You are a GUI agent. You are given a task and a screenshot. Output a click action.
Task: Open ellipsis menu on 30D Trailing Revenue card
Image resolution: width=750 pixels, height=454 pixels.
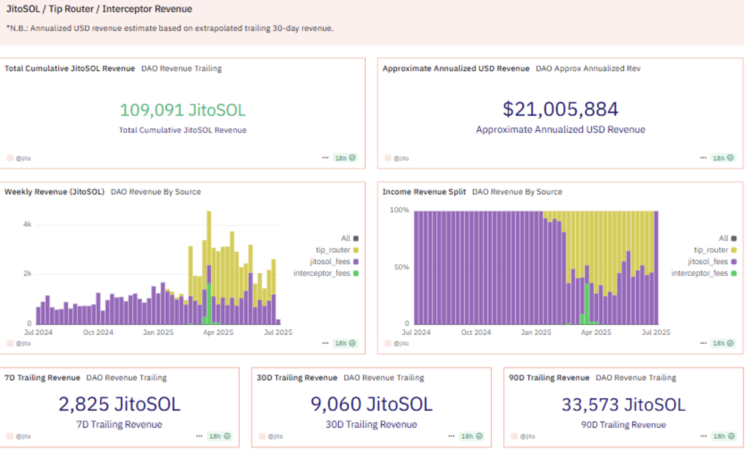point(451,436)
